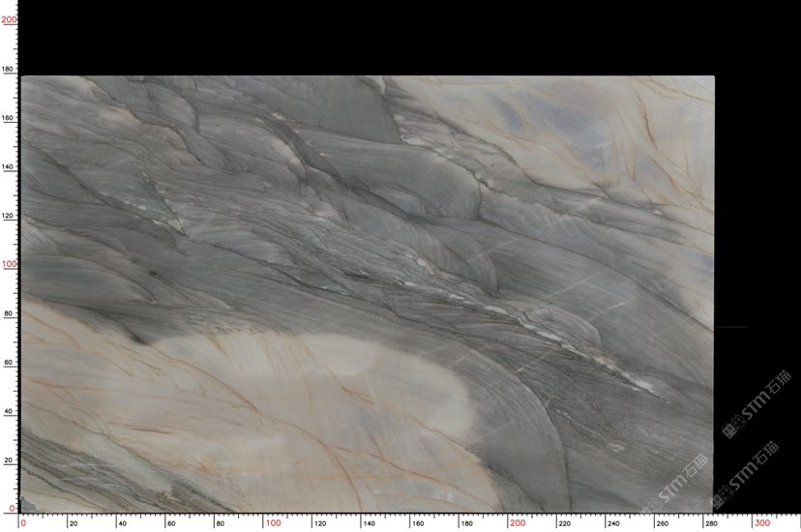
Task: Click the red 0 at horizontal ruler origin
Action: tap(24, 523)
